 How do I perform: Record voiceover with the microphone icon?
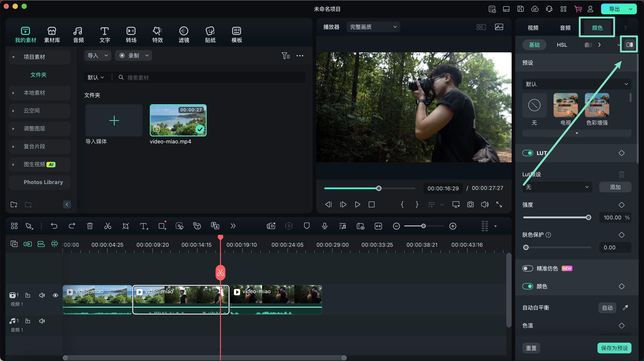tap(324, 226)
